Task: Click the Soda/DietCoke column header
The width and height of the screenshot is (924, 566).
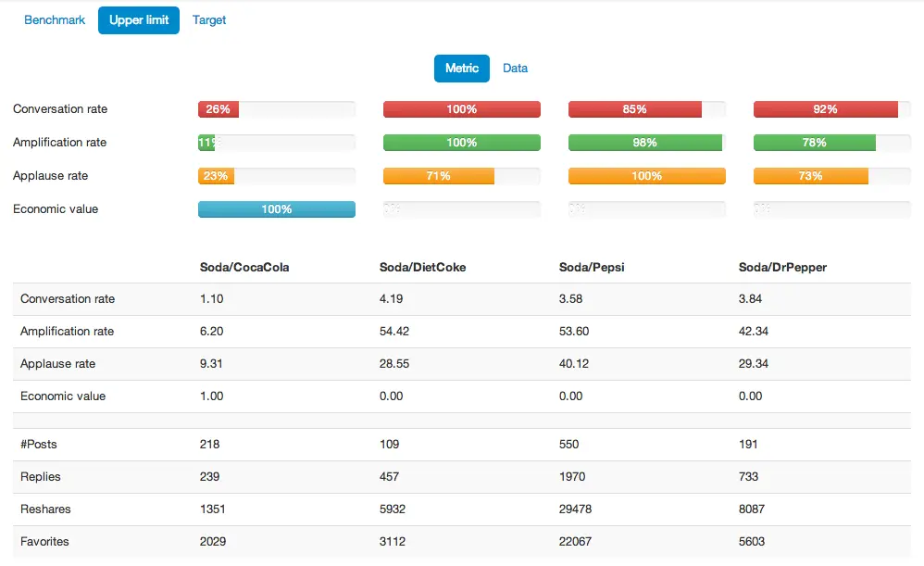Action: click(422, 267)
